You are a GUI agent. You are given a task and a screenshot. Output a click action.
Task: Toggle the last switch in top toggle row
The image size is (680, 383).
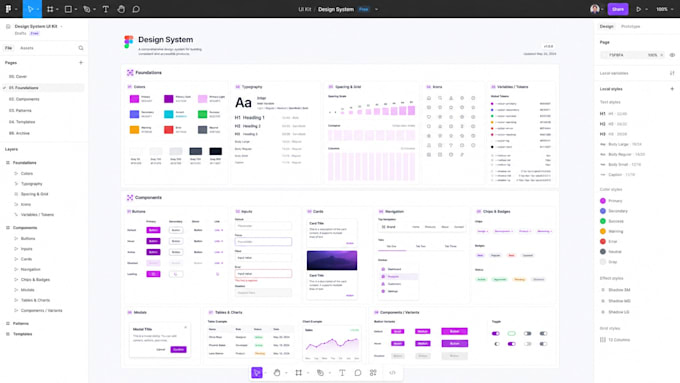pyautogui.click(x=543, y=334)
